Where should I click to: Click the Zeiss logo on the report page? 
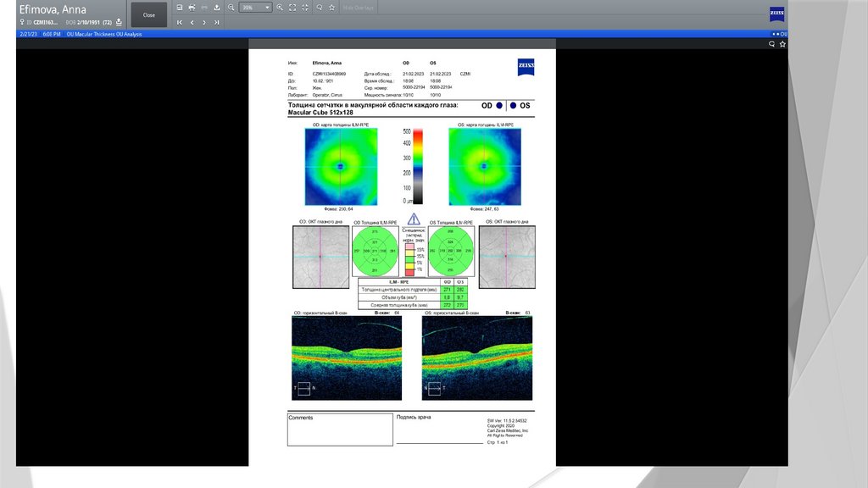click(x=526, y=67)
